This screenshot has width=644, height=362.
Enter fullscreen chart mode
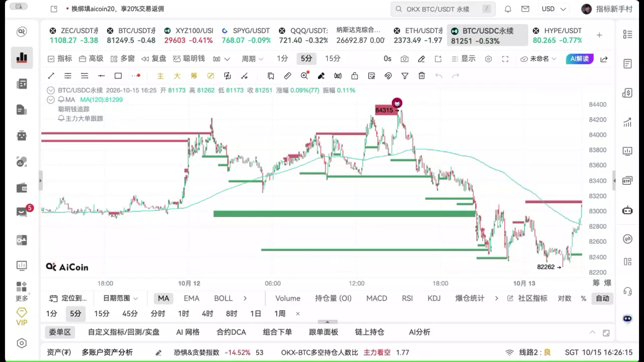[505, 59]
